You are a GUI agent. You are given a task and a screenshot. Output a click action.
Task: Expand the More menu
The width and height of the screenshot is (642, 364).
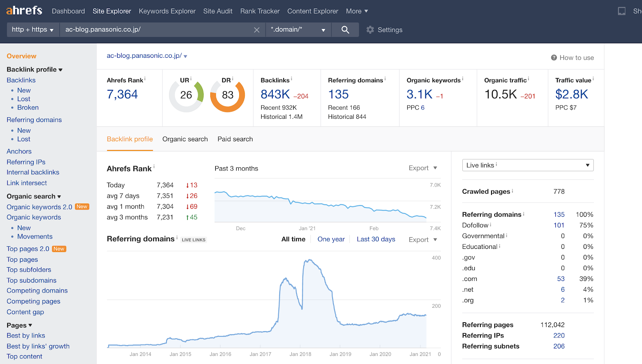(357, 11)
